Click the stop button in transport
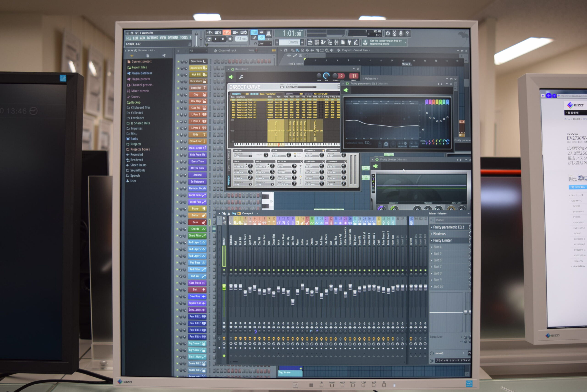Viewport: 587px width, 392px height. 223,39
